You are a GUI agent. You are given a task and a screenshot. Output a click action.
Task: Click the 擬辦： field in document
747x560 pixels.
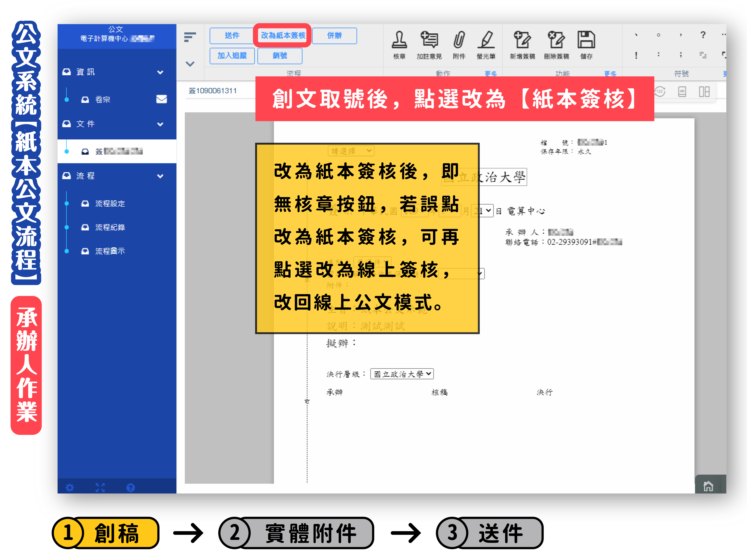pyautogui.click(x=341, y=343)
